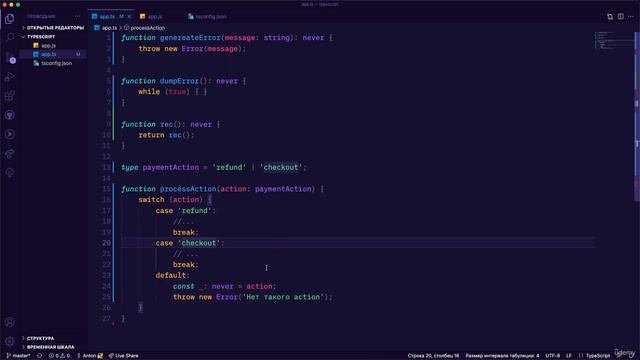
Task: Open the Accounts icon in activity bar
Action: point(9,322)
